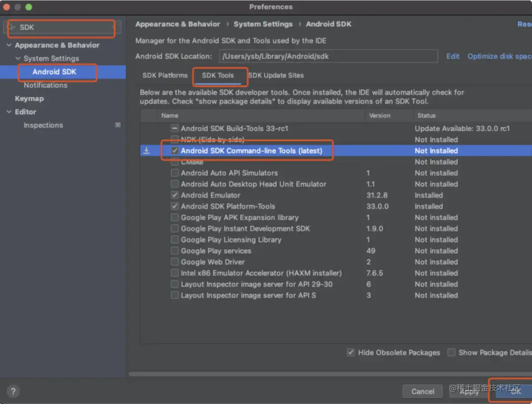
Task: Click the version 33.0.0 cell
Action: coord(377,206)
